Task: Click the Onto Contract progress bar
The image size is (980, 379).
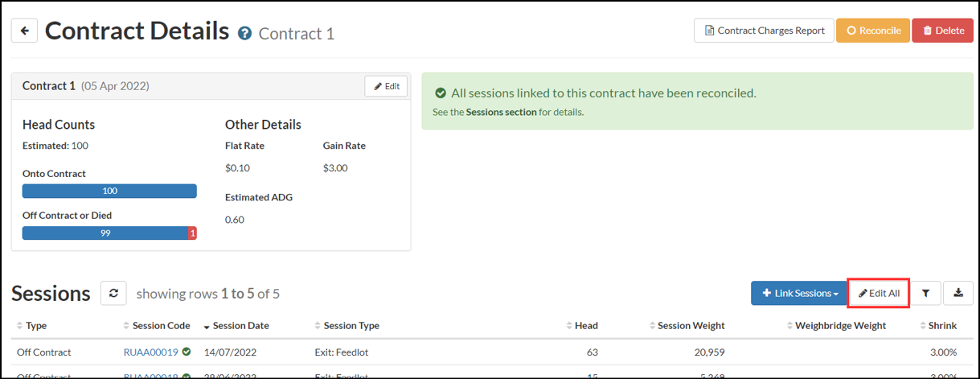Action: [x=109, y=191]
